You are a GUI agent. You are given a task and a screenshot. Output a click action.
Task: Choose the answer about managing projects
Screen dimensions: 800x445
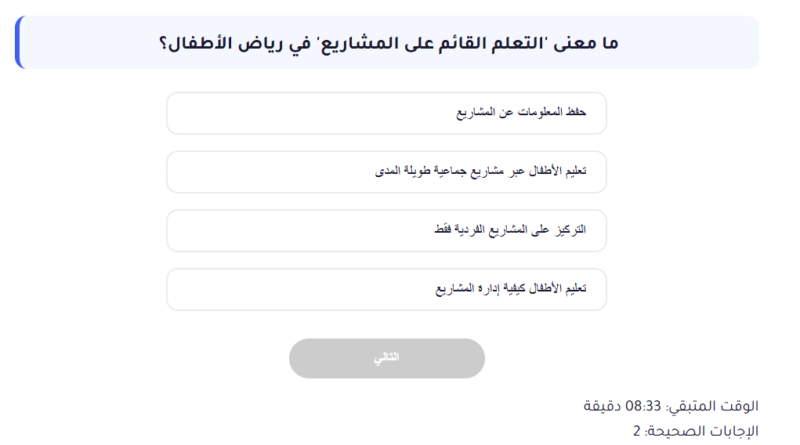coord(386,289)
